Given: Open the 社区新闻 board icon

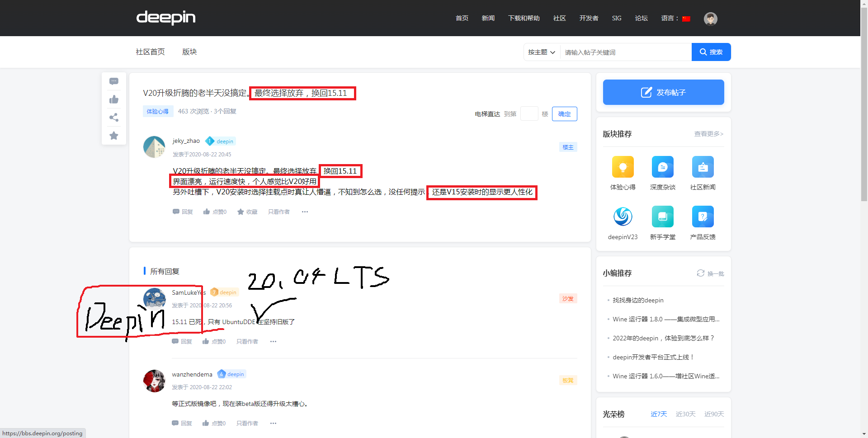Looking at the screenshot, I should [x=703, y=167].
